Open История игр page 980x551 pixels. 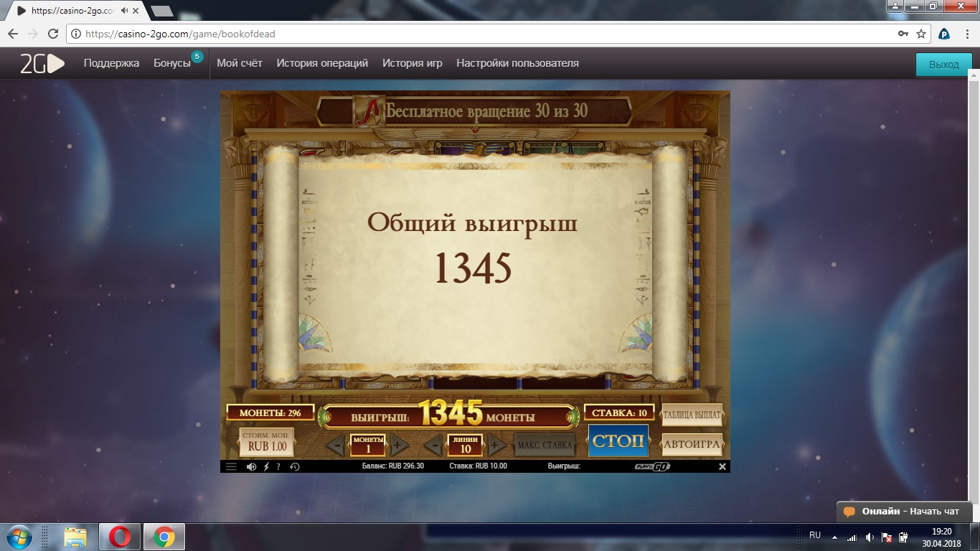click(x=413, y=63)
